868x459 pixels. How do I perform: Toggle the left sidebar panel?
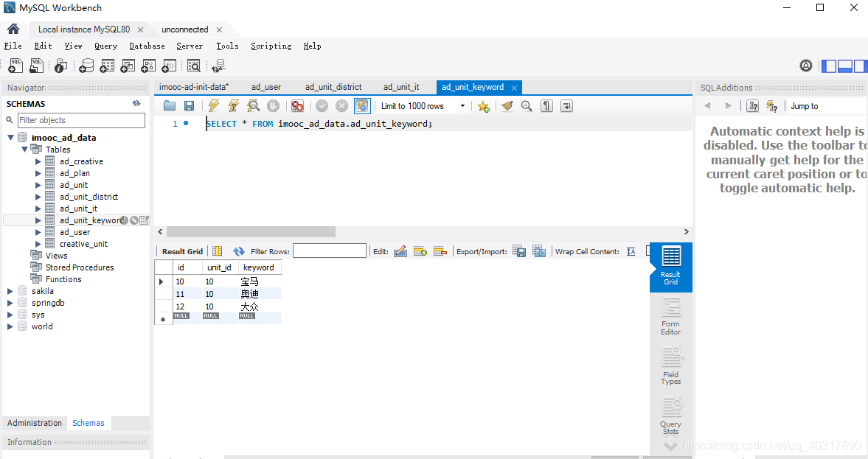pos(829,66)
